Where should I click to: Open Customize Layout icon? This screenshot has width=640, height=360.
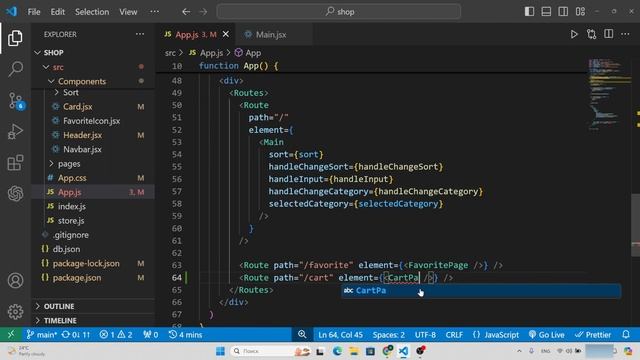(x=580, y=11)
